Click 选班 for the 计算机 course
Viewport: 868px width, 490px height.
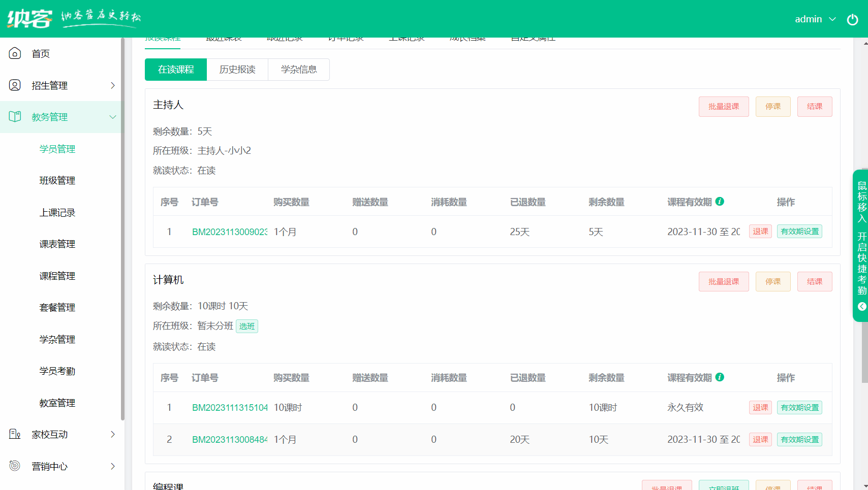pyautogui.click(x=247, y=326)
